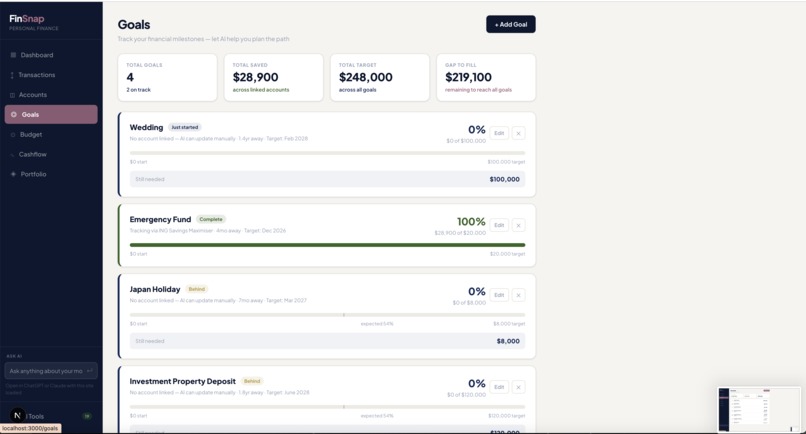Click the Emergency Fund green progress bar
Image resolution: width=806 pixels, height=434 pixels.
click(x=327, y=245)
